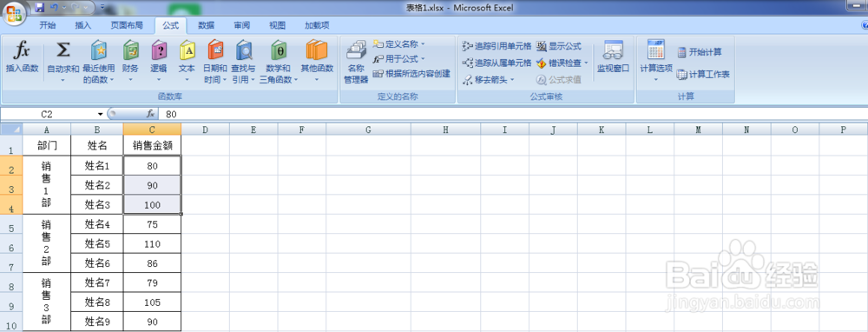Viewport: 868px width, 332px height.
Task: Switch to the 插入 (Insert) tab
Action: point(83,25)
